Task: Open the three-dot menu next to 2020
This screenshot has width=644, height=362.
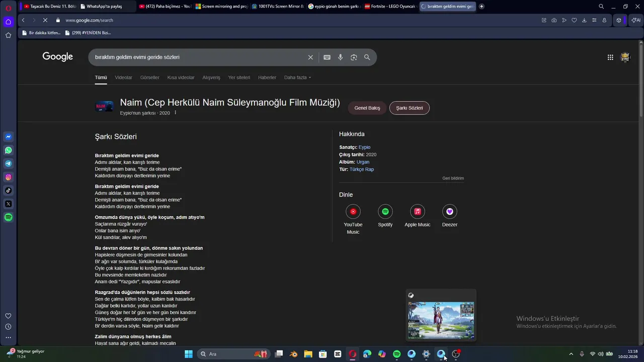Action: (175, 113)
